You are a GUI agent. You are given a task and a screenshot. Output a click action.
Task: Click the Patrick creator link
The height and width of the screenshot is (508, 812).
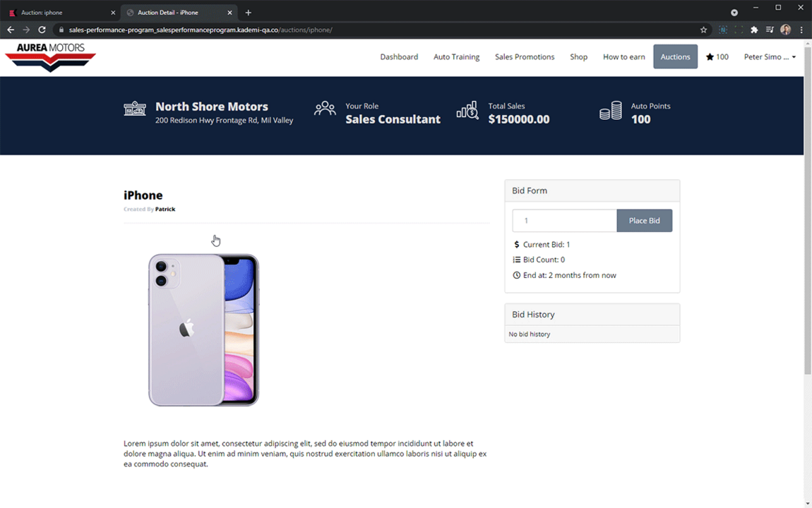click(165, 209)
